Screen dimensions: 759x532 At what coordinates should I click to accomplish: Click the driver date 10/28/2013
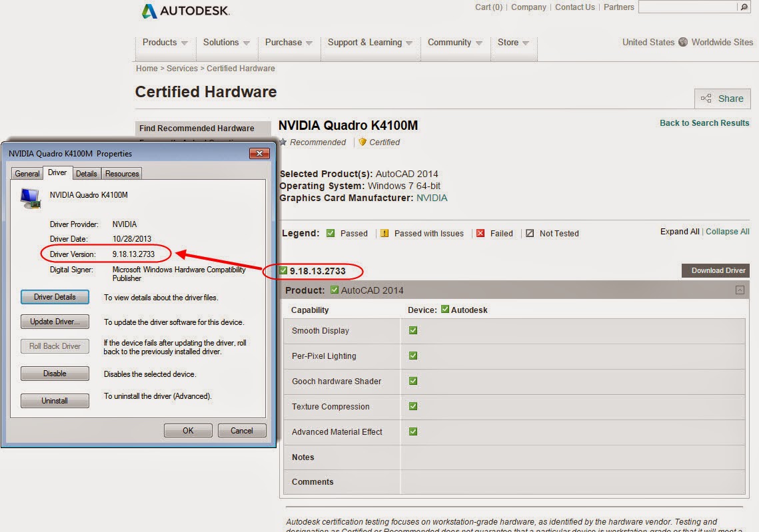coord(132,239)
